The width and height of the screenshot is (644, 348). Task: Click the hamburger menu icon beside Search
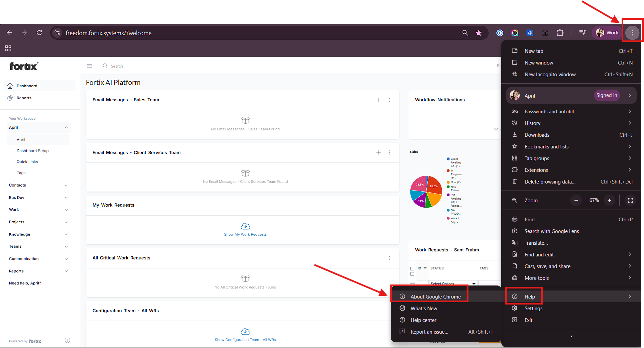click(x=90, y=66)
